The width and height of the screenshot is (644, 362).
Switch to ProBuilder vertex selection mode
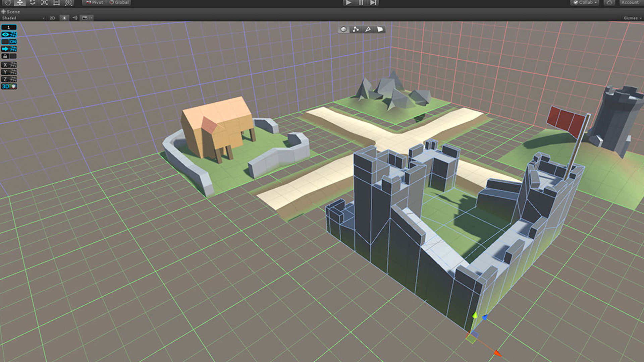click(356, 29)
